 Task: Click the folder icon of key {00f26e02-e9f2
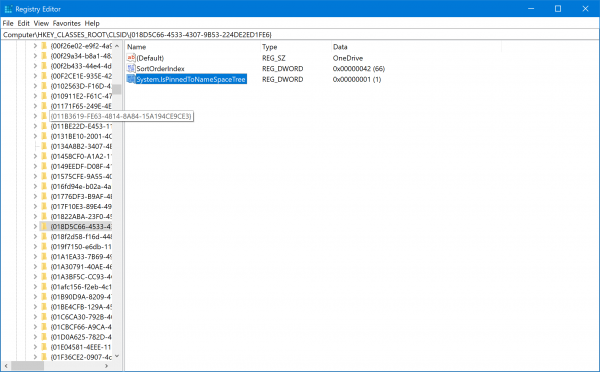[44, 46]
